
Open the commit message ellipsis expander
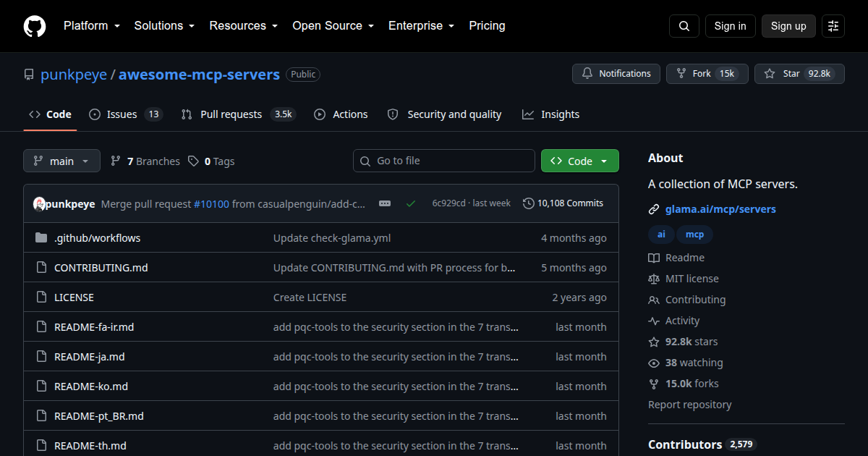click(385, 204)
